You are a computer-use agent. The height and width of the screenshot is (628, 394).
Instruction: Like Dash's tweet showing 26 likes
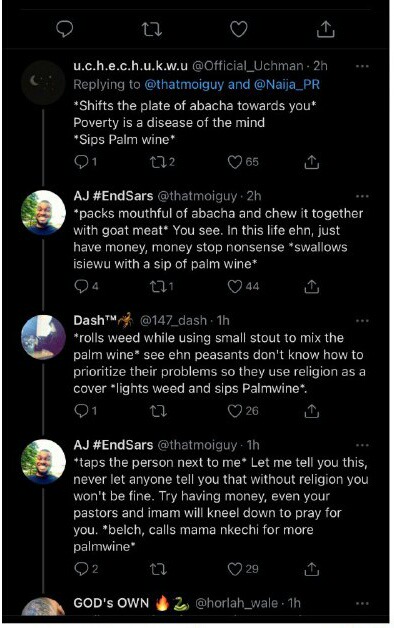pyautogui.click(x=235, y=411)
